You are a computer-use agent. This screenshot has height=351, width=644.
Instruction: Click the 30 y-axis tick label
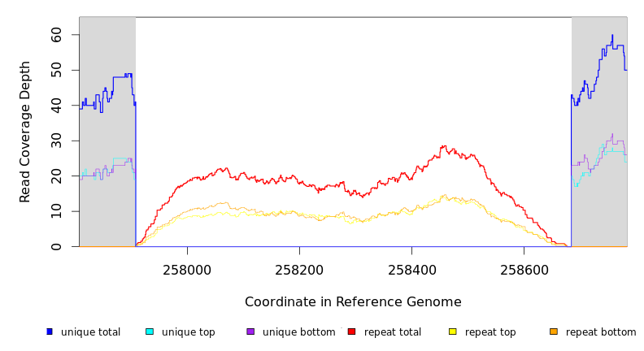(57, 141)
